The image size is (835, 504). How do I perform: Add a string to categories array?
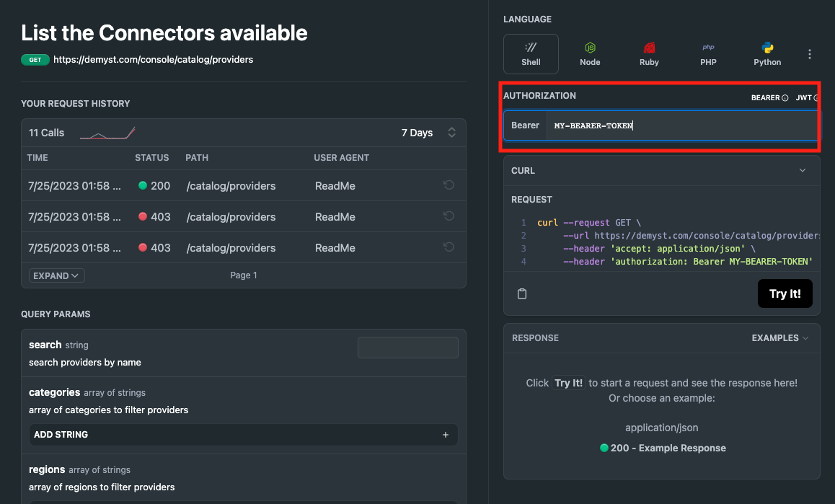click(243, 435)
